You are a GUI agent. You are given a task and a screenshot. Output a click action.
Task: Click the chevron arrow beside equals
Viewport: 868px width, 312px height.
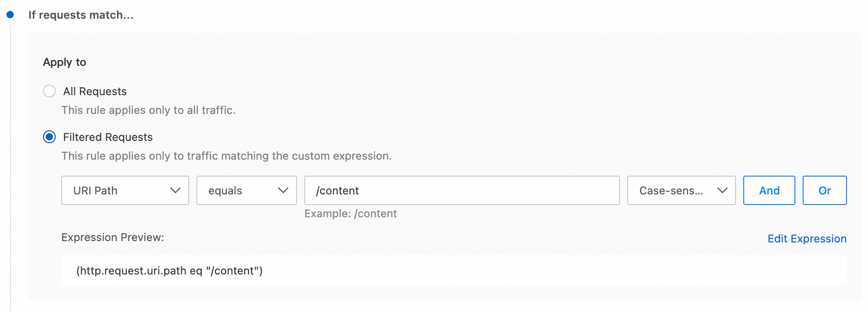click(x=283, y=190)
